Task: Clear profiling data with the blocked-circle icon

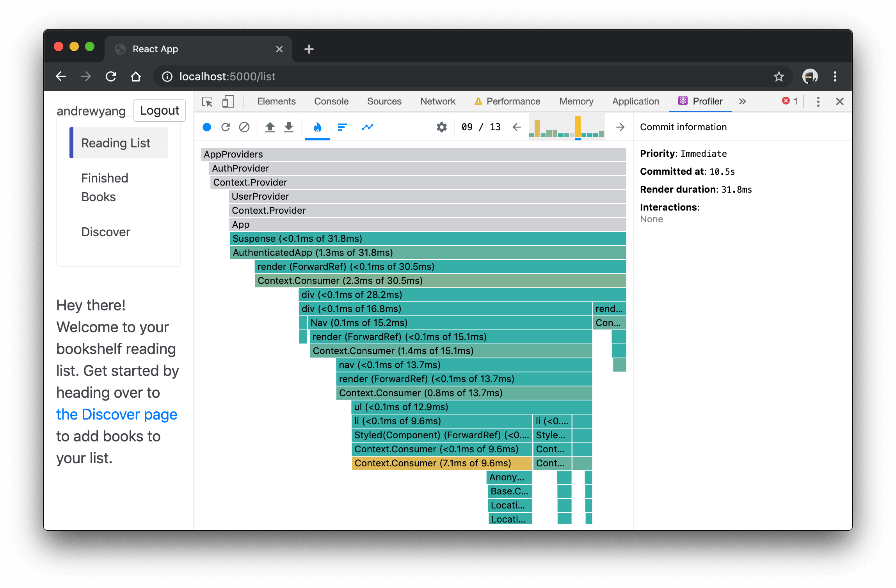Action: (244, 127)
